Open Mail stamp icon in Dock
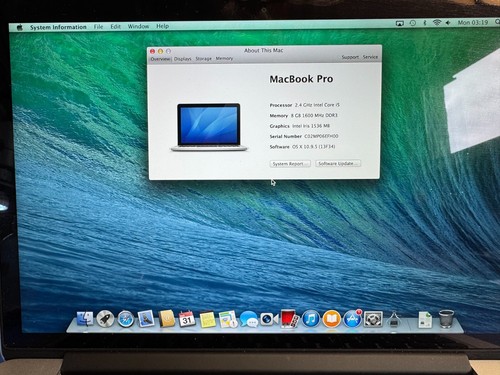The width and height of the screenshot is (500, 375). [x=146, y=319]
